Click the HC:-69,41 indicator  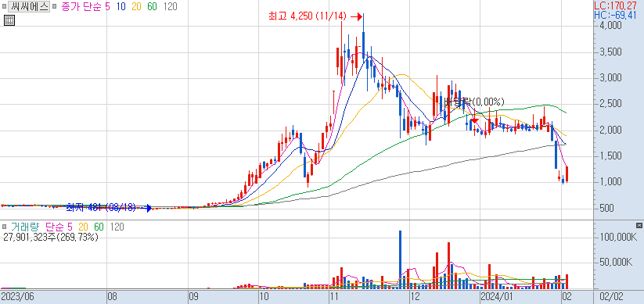(x=614, y=16)
